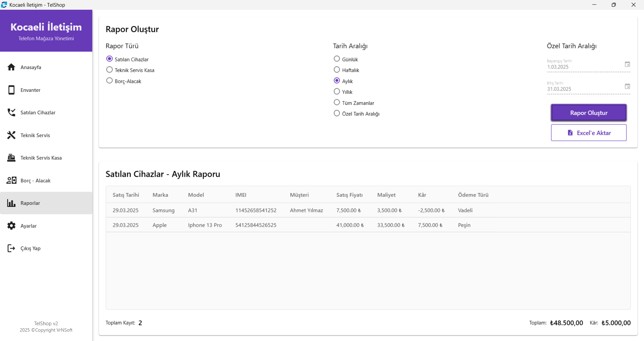Click the Ayarlar gear icon
This screenshot has height=341, width=644.
coord(11,226)
